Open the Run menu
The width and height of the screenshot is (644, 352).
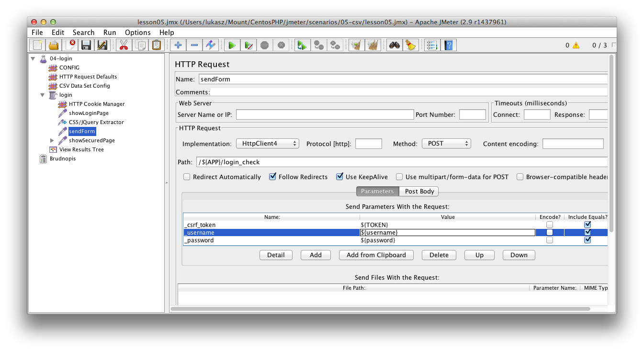[110, 33]
